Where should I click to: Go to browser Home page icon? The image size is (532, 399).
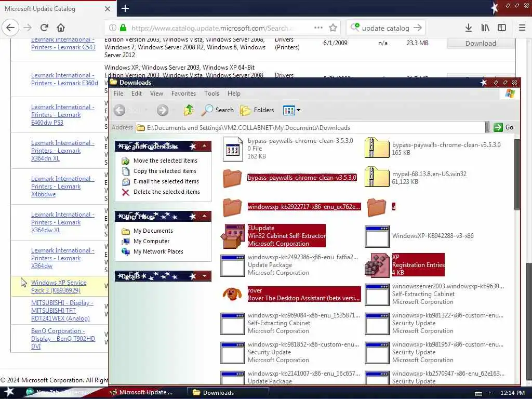tap(61, 28)
